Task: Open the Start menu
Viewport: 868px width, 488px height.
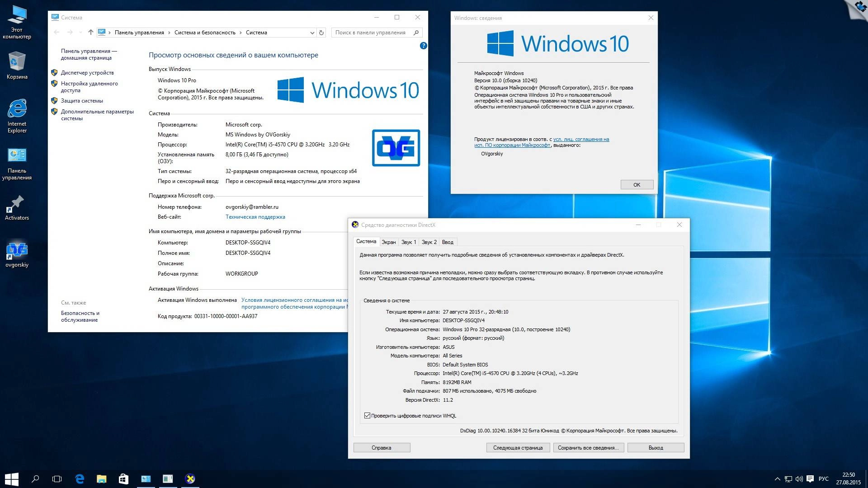Action: click(11, 479)
